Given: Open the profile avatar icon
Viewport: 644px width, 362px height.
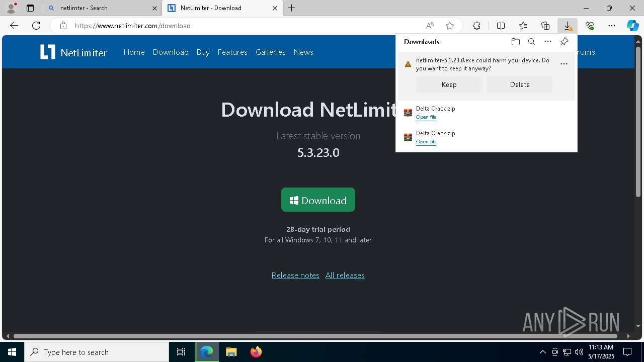Looking at the screenshot, I should click(x=11, y=8).
